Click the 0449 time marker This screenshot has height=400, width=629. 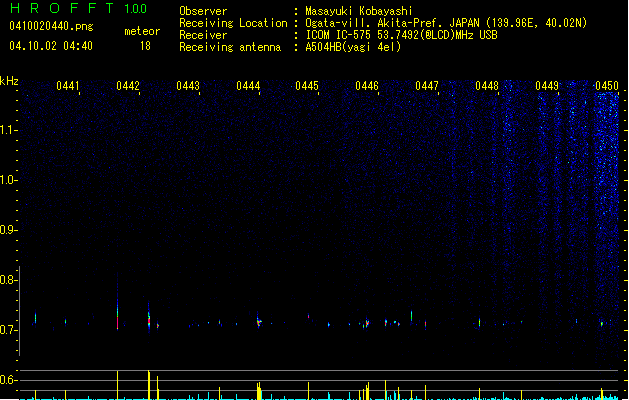point(547,86)
